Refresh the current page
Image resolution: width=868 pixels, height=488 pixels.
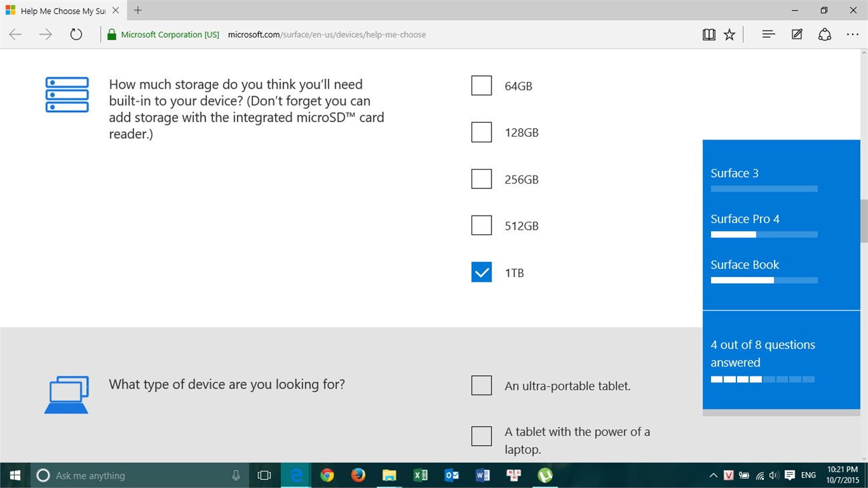coord(75,34)
